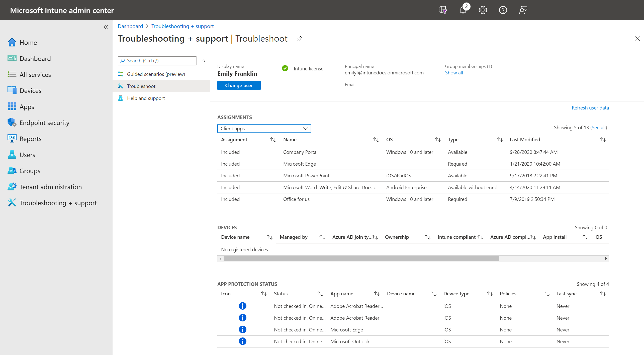Viewport: 644px width, 355px height.
Task: Open the Client apps assignments dropdown
Action: [x=264, y=129]
